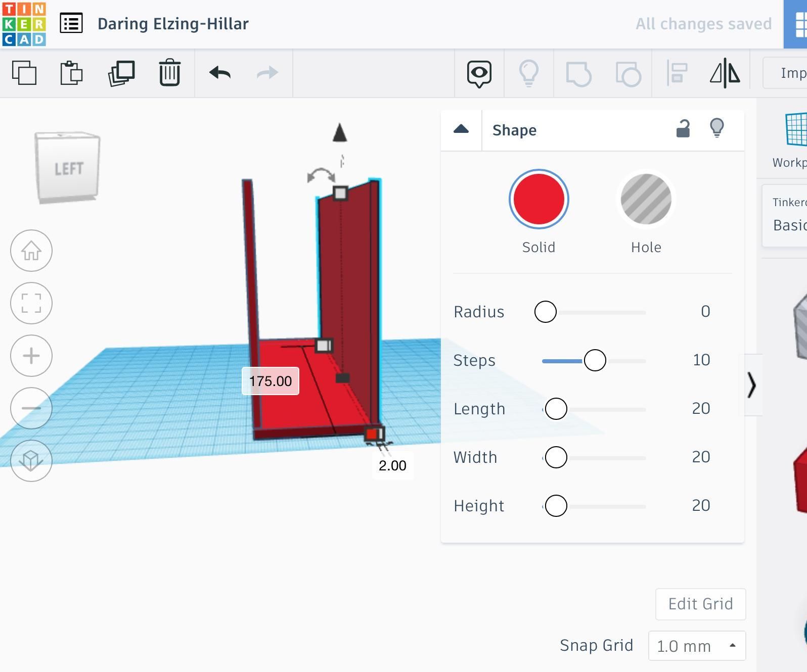
Task: Select the red corner resize handle
Action: [x=373, y=434]
